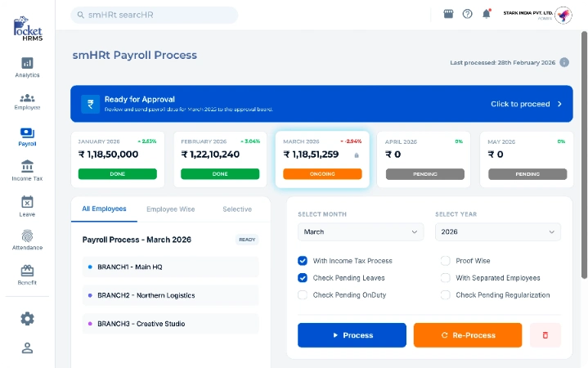Open the help question mark icon

click(x=467, y=14)
